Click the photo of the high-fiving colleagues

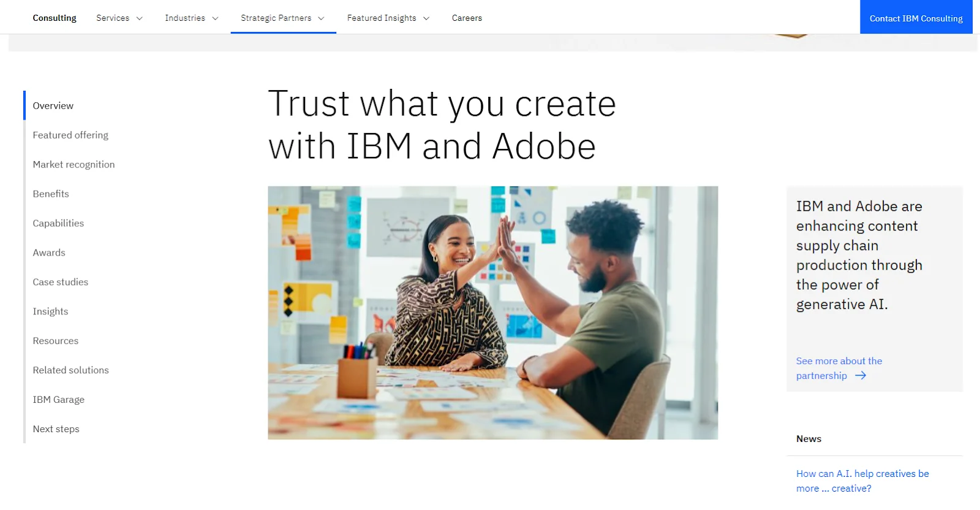pyautogui.click(x=492, y=313)
